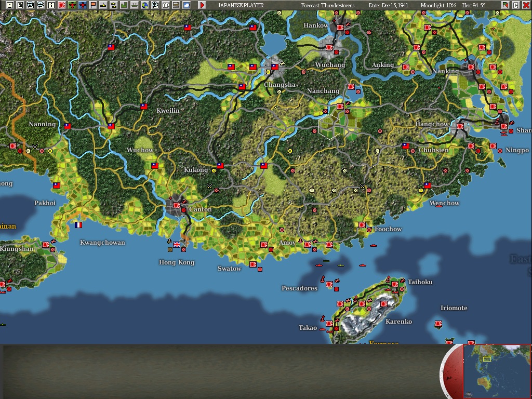This screenshot has height=399, width=532.
Task: Click the 'Moonlight: 10%' indicator
Action: (438, 5)
